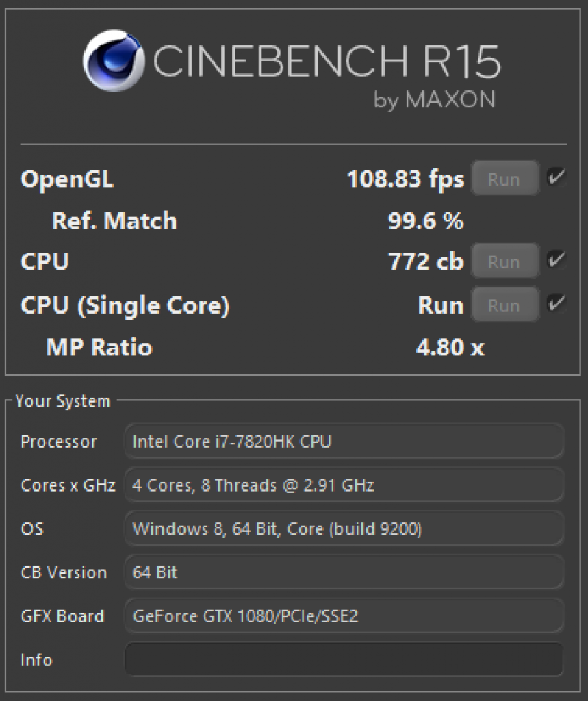588x701 pixels.
Task: Click the Ref. Match 99.6 % value
Action: coord(426,221)
